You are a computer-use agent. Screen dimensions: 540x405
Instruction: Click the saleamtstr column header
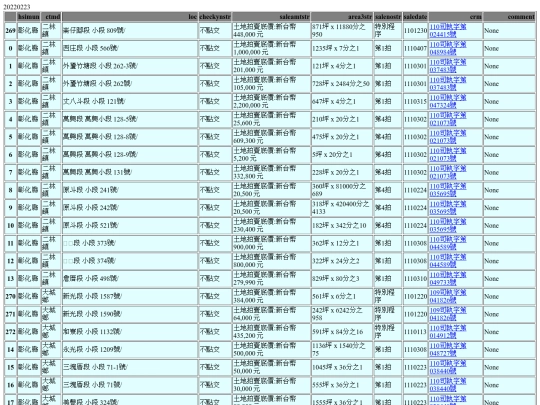[271, 17]
